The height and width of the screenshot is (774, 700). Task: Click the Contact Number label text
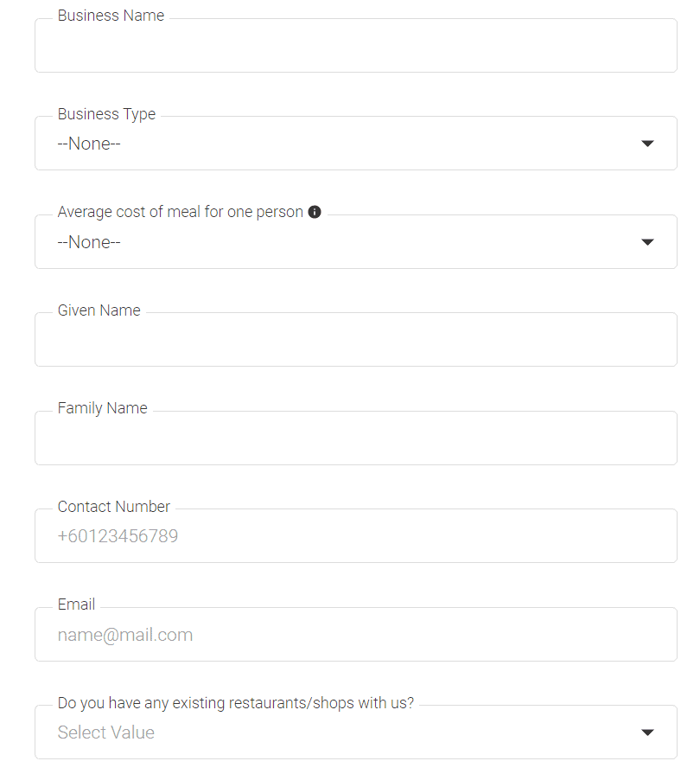pyautogui.click(x=114, y=507)
